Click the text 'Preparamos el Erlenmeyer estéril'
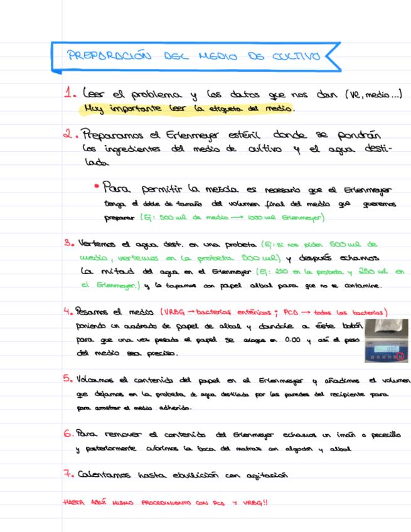The width and height of the screenshot is (411, 532). [x=171, y=135]
